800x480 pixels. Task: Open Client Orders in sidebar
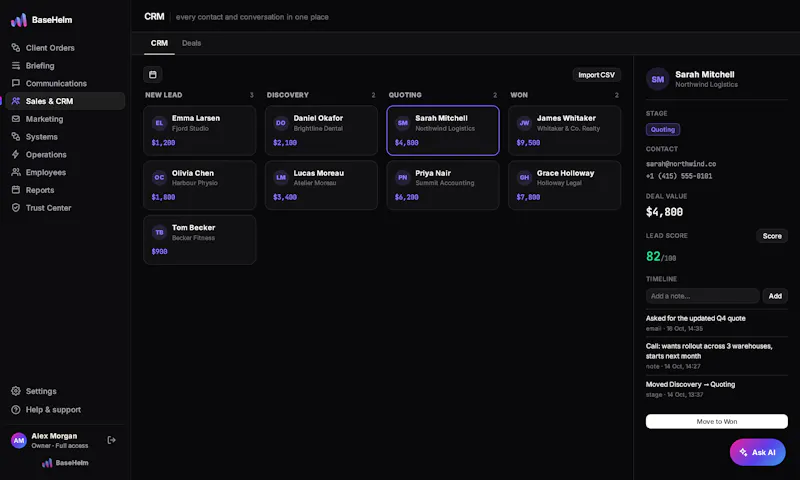coord(65,47)
